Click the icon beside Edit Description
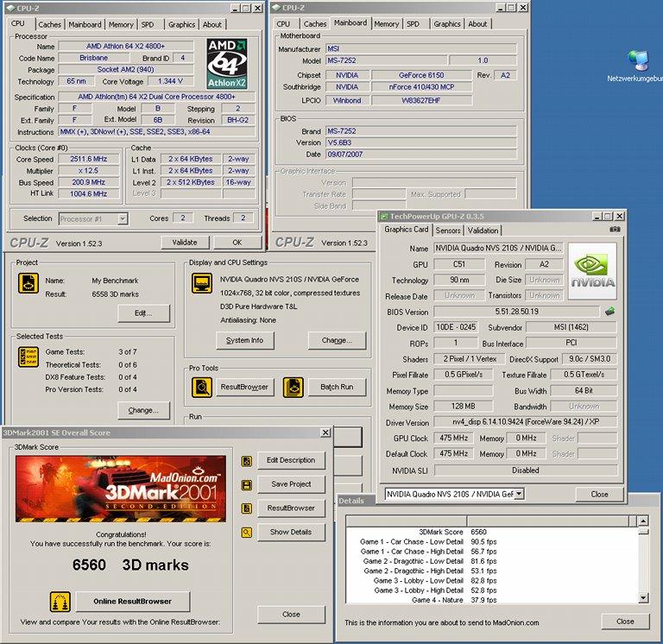 pyautogui.click(x=247, y=461)
